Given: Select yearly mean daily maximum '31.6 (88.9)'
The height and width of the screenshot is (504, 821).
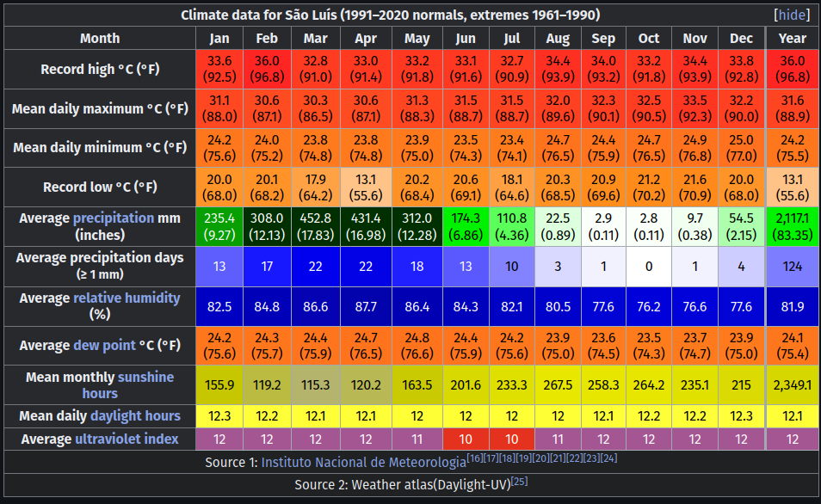Looking at the screenshot, I should pyautogui.click(x=793, y=108).
